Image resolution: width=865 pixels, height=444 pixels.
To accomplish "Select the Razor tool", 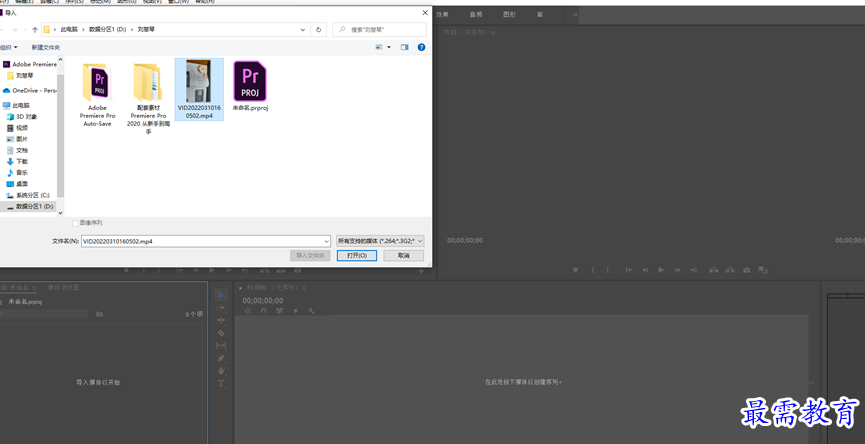I will [x=221, y=333].
